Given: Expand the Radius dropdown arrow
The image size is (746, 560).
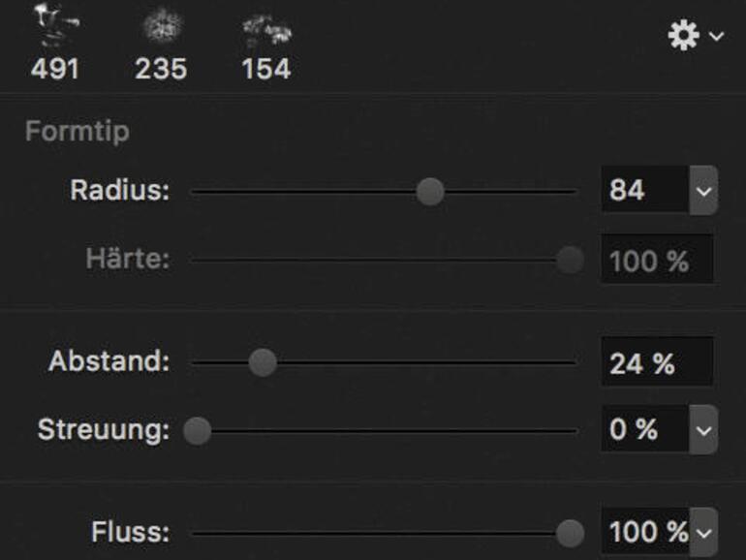Looking at the screenshot, I should [x=703, y=191].
